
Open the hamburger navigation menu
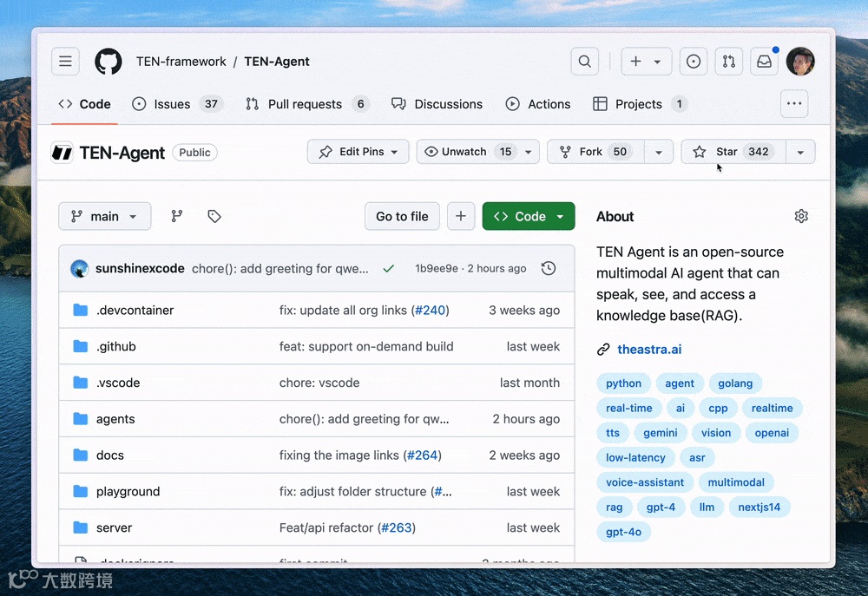pos(65,61)
